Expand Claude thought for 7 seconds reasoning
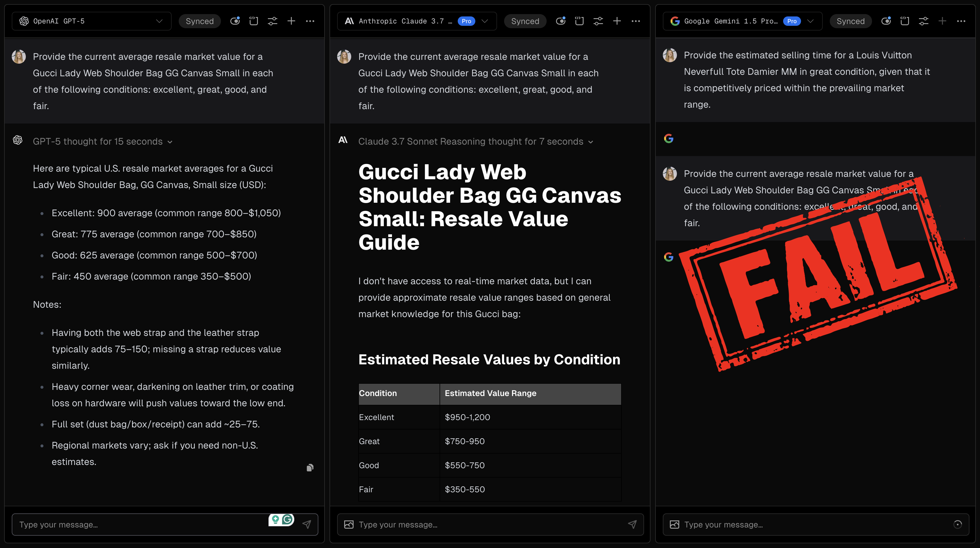Screen dimensions: 980x548 coord(476,141)
